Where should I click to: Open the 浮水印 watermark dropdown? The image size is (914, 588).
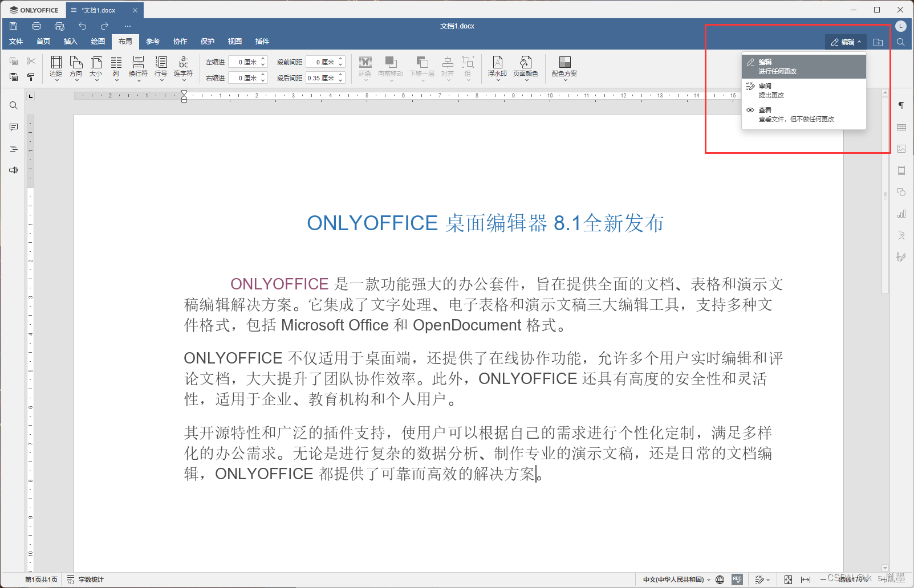point(497,68)
